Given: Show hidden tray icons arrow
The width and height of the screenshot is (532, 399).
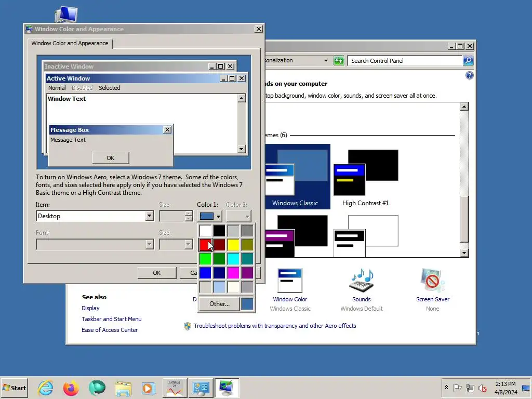Looking at the screenshot, I should (x=446, y=388).
